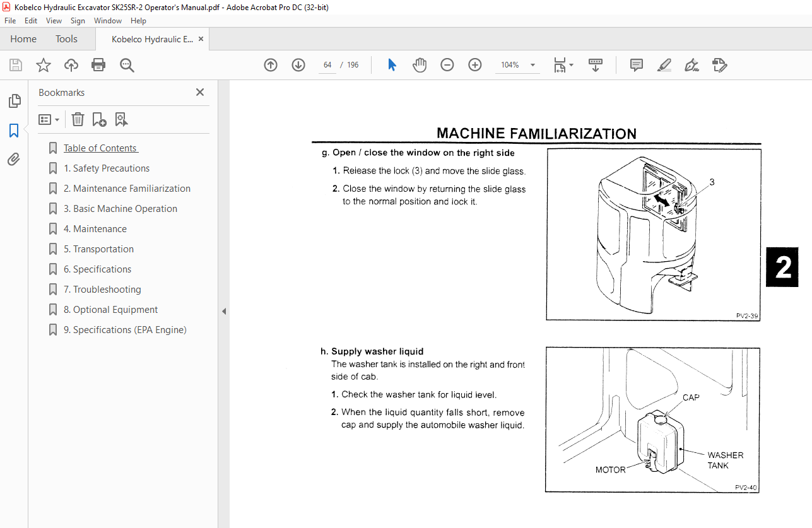Viewport: 812px width, 528px height.
Task: Jump to Table of Contents bookmark
Action: click(x=100, y=148)
